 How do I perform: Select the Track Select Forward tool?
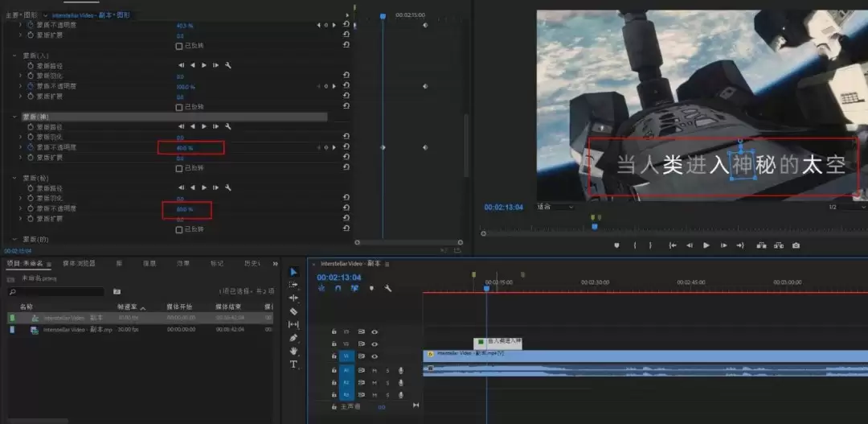pyautogui.click(x=293, y=285)
